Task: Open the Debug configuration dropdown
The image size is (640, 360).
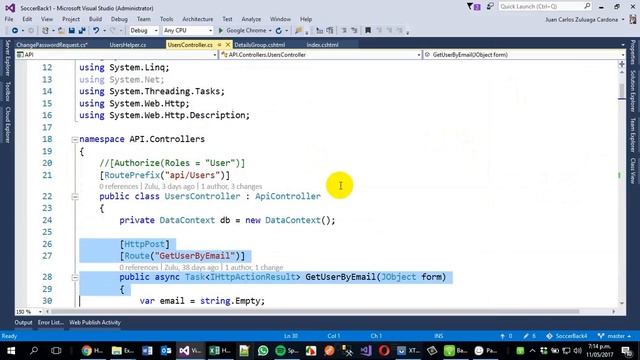Action: coord(144,31)
